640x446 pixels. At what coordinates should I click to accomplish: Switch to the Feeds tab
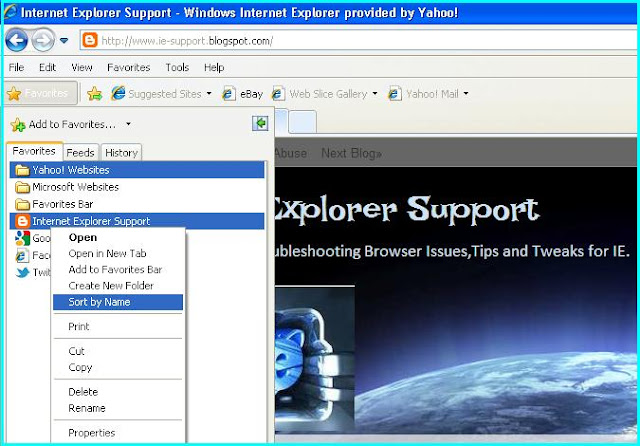point(80,152)
